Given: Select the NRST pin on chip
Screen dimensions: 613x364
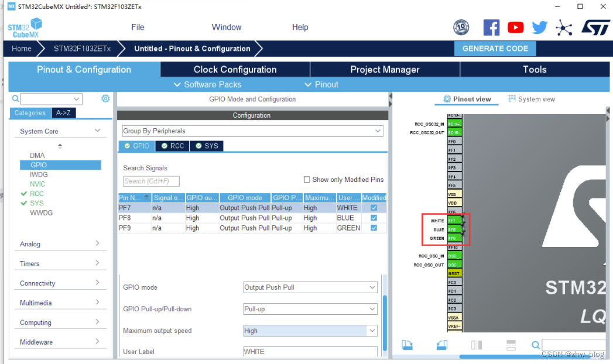Looking at the screenshot, I should click(454, 273).
